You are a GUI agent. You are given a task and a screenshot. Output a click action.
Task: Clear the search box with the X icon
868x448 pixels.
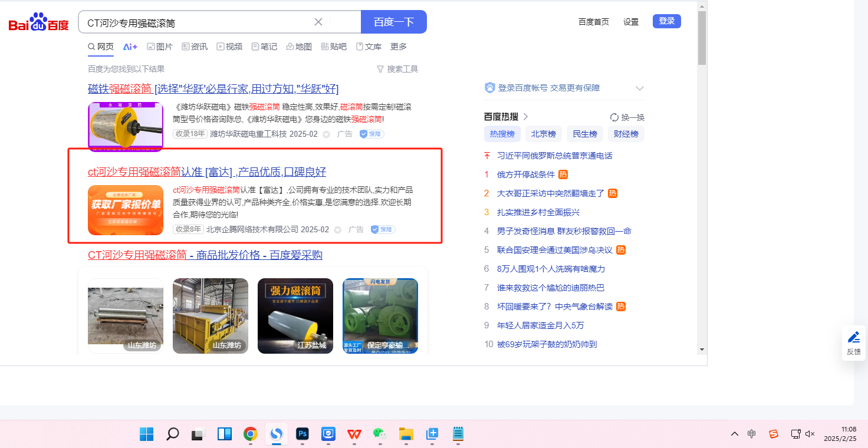pyautogui.click(x=318, y=22)
